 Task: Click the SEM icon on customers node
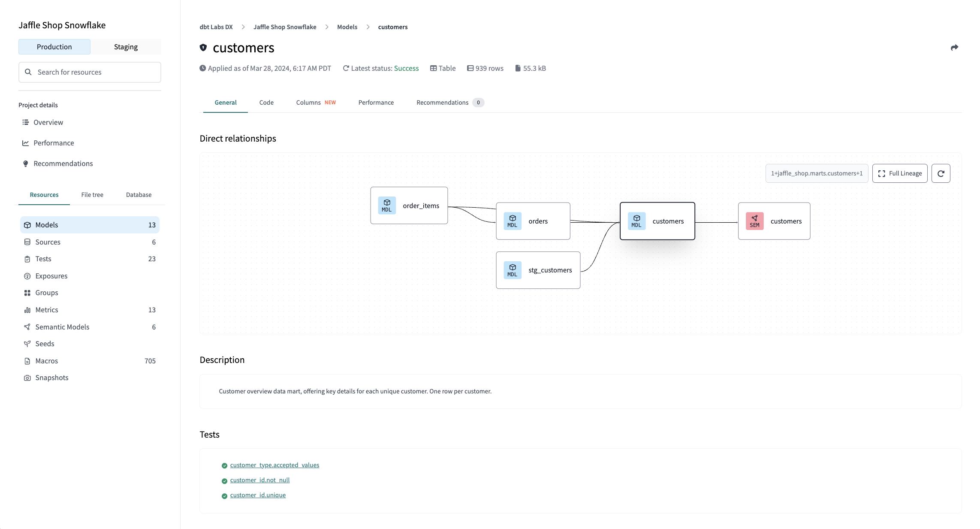754,221
